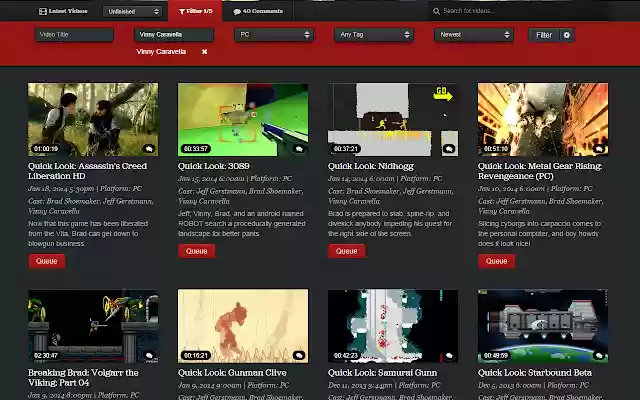Apply filters with the Filter button
This screenshot has height=400, width=640.
tap(544, 35)
